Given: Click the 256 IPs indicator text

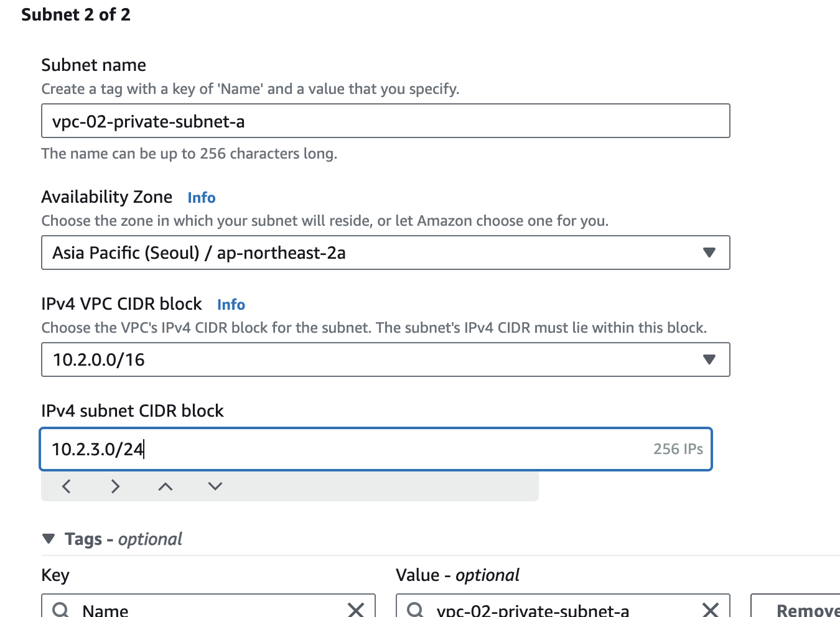Looking at the screenshot, I should click(678, 449).
